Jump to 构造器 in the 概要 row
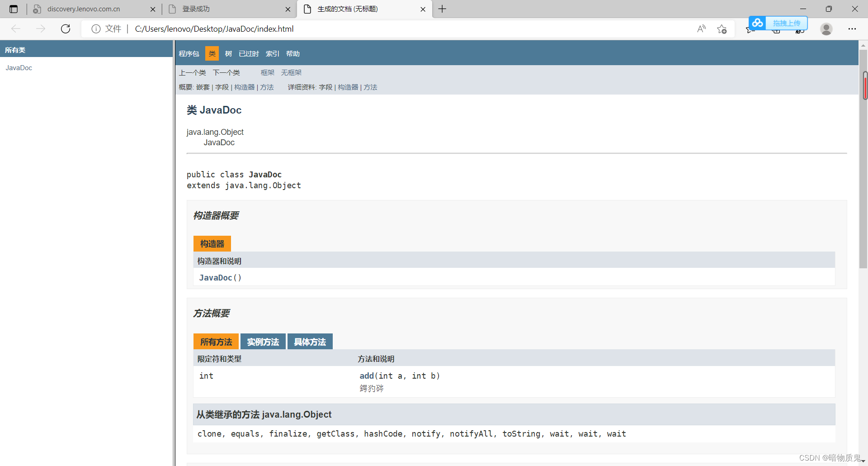The image size is (868, 466). tap(245, 87)
